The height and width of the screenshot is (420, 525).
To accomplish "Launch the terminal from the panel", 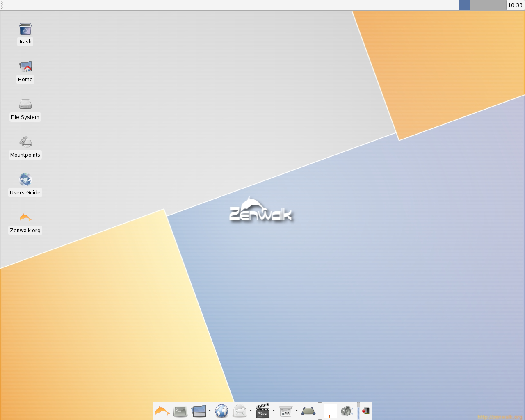I will (180, 411).
